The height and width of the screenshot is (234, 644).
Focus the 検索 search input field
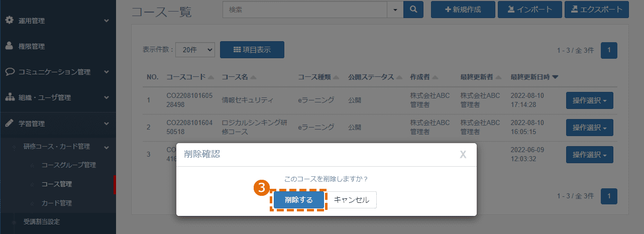pyautogui.click(x=305, y=10)
